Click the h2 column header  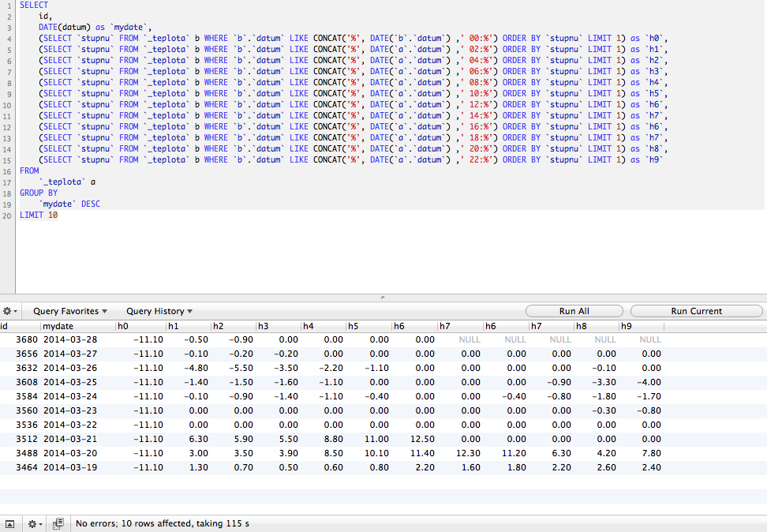[x=233, y=326]
